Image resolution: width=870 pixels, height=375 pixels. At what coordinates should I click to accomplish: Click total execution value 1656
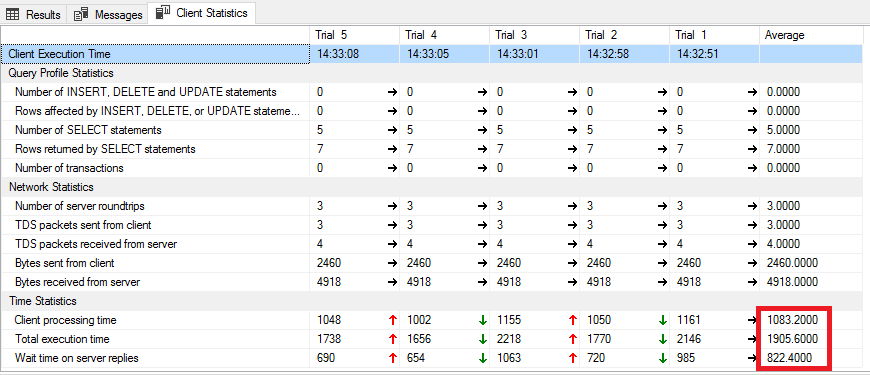tap(419, 339)
